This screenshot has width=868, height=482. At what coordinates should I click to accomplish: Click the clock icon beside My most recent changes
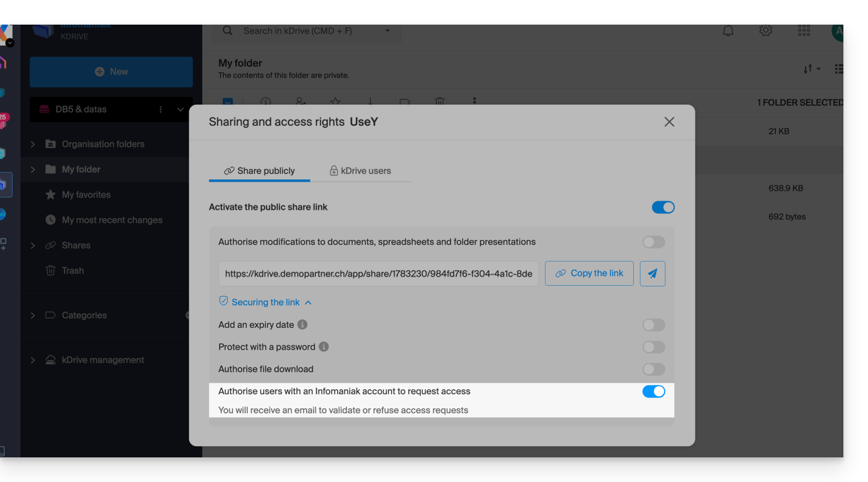51,220
